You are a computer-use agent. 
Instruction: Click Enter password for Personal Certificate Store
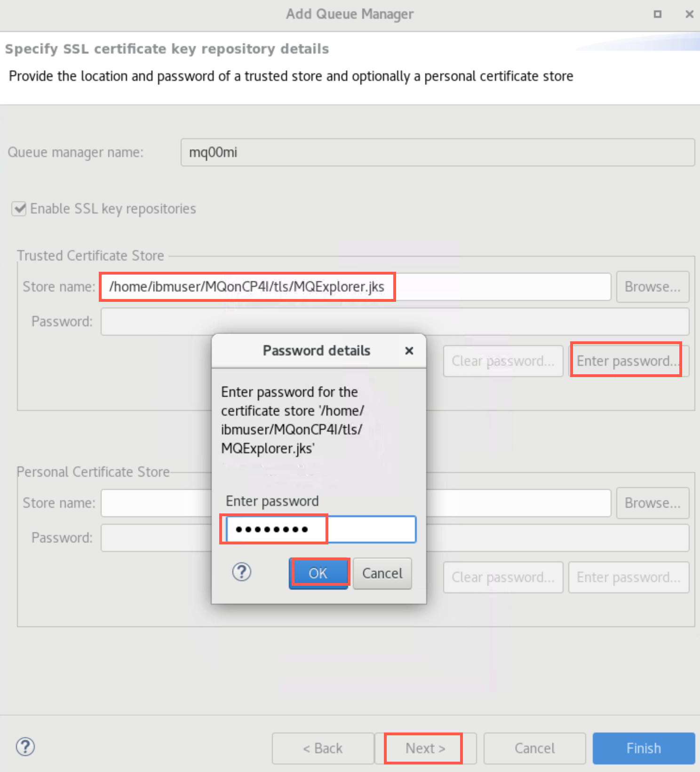tap(628, 577)
